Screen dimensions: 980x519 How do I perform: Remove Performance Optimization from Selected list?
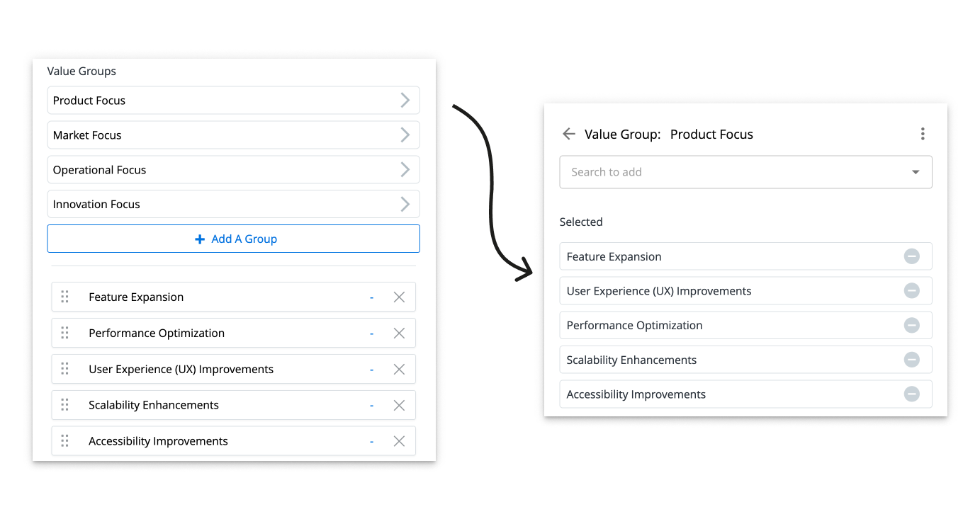coord(911,326)
